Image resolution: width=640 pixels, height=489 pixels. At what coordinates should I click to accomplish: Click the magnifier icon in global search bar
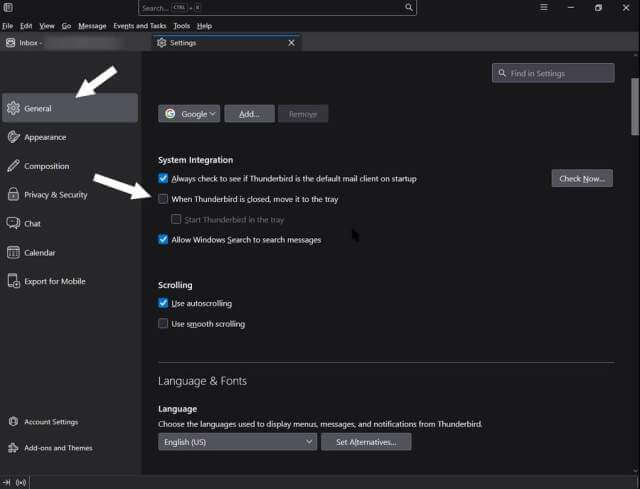(x=409, y=7)
